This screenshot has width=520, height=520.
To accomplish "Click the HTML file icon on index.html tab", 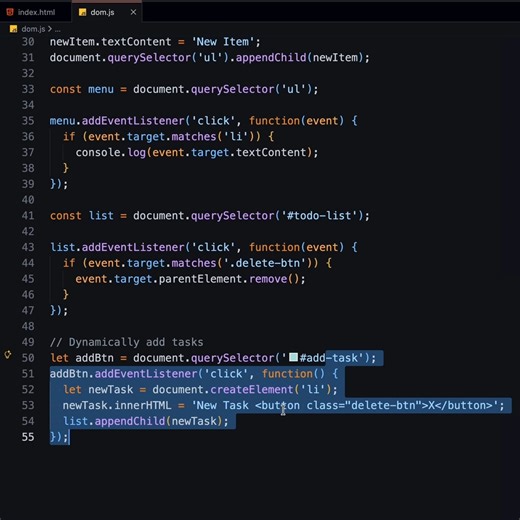I will [10, 12].
